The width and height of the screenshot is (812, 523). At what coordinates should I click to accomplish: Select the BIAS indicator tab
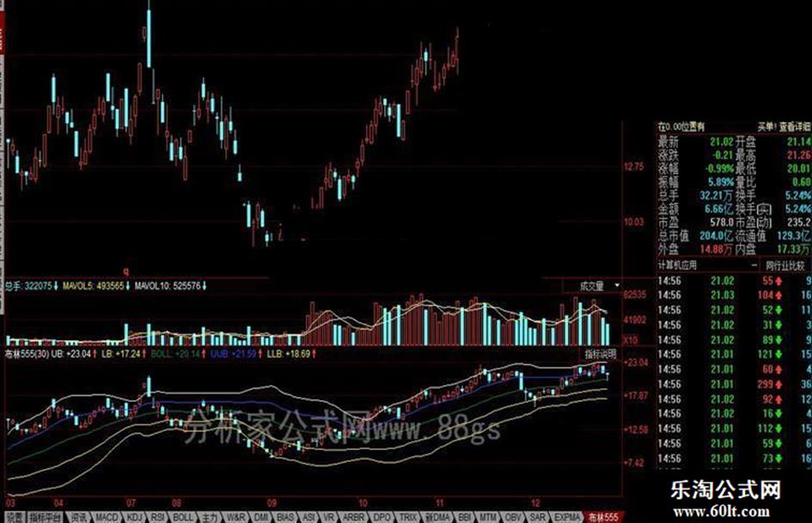tap(286, 517)
